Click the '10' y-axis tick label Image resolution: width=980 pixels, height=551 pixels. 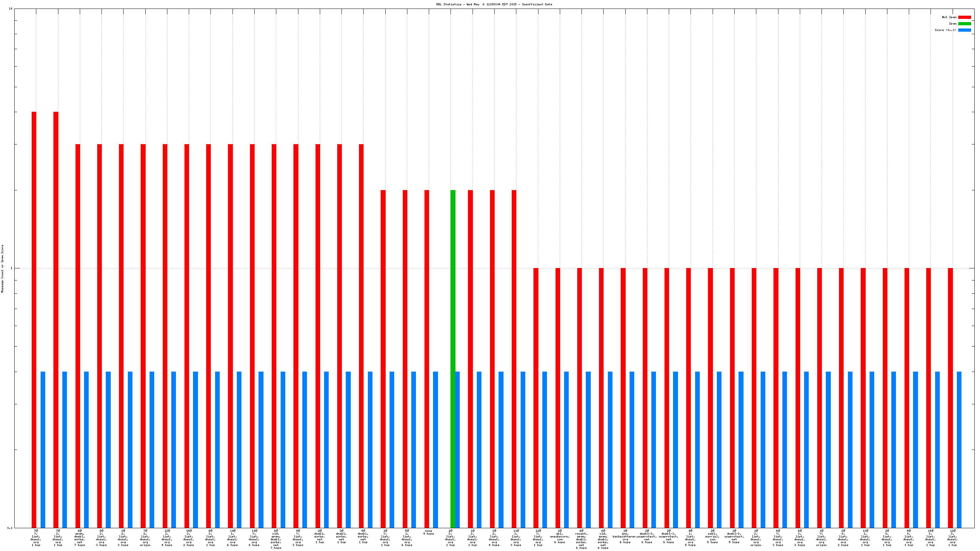10,9
